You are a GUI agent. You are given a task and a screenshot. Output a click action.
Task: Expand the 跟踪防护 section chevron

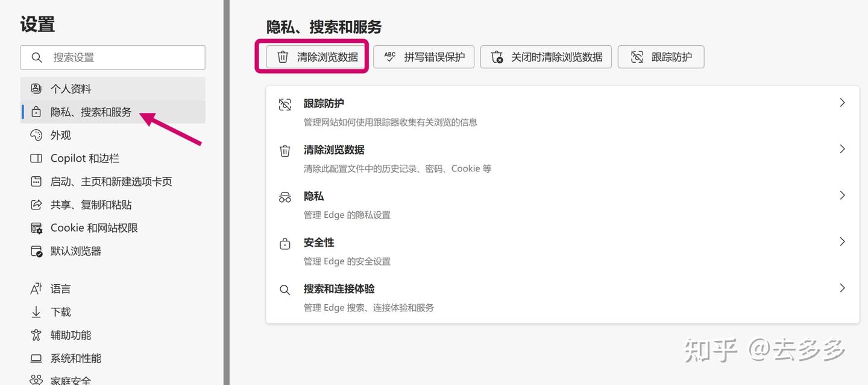842,103
